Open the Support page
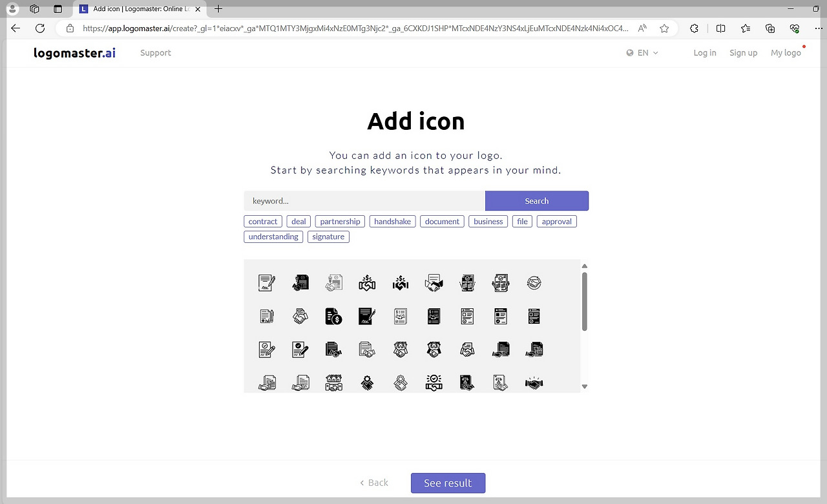The width and height of the screenshot is (827, 504). click(156, 53)
